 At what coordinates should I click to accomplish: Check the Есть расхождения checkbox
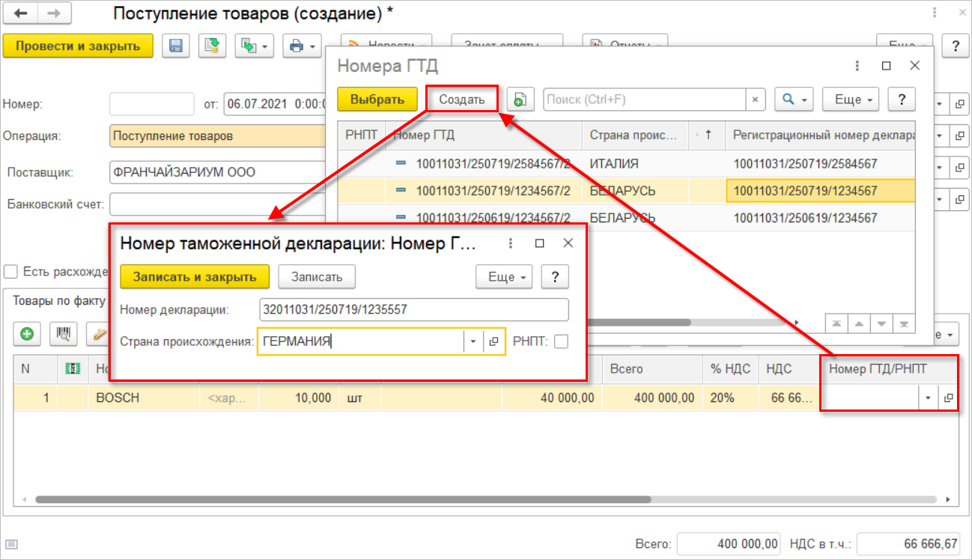click(x=10, y=271)
